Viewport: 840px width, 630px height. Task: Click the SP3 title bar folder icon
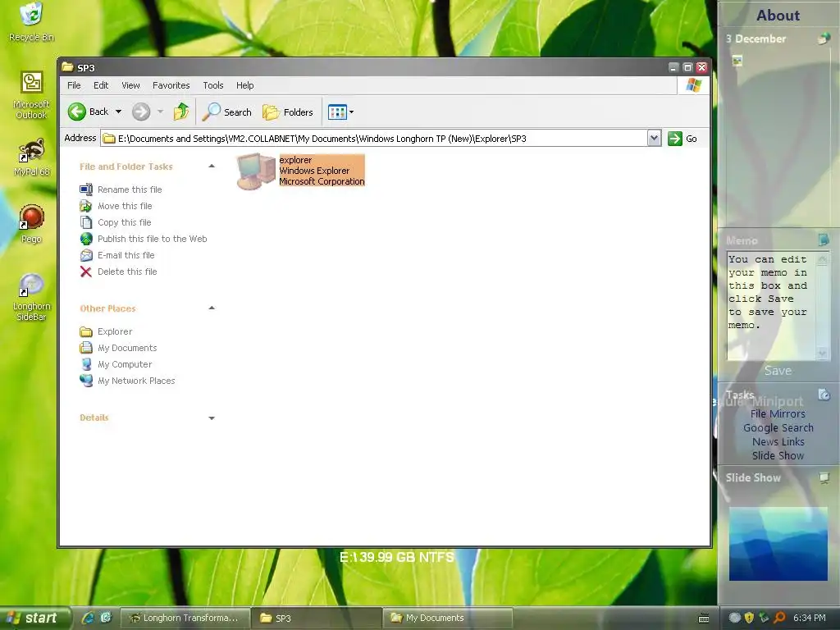pos(67,67)
